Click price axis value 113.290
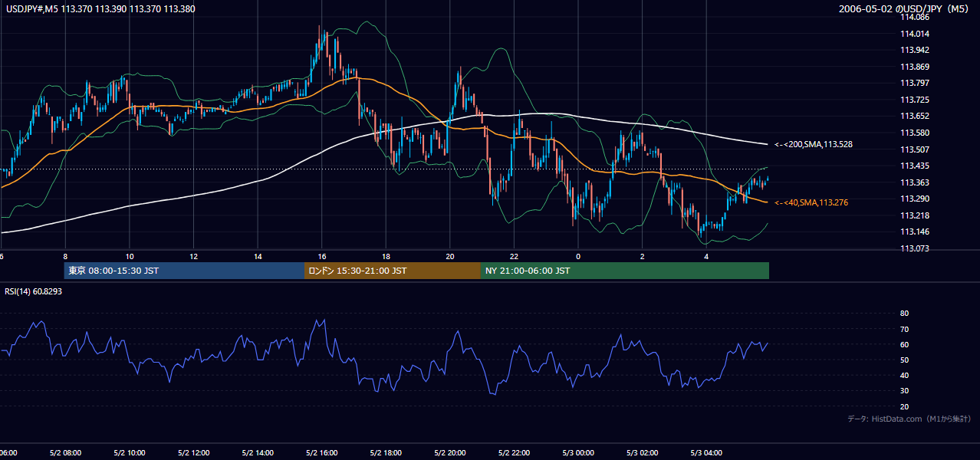This screenshot has width=980, height=460. 915,199
